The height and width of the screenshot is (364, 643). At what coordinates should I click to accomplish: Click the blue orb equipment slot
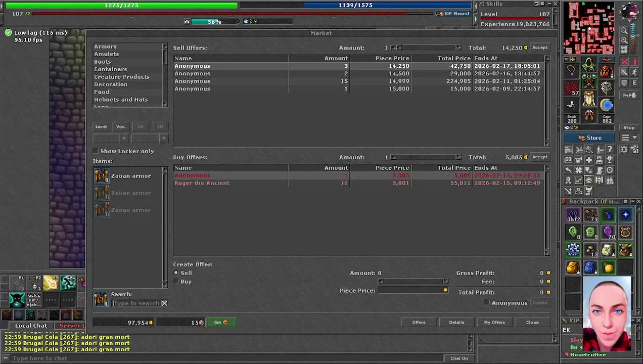tap(607, 105)
